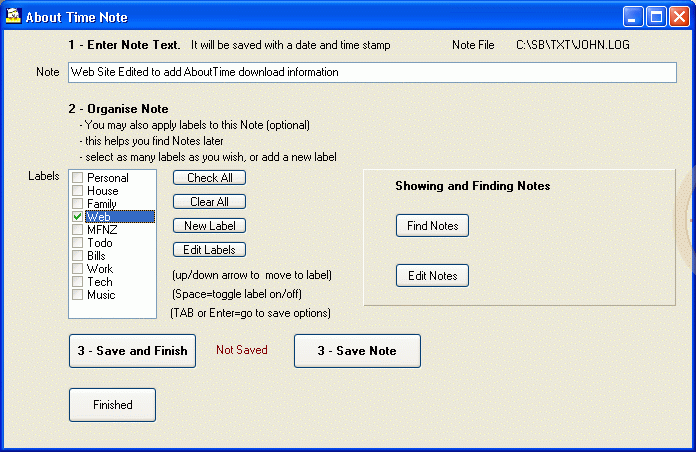Check the Music label checkbox
696x452 pixels.
tap(78, 295)
